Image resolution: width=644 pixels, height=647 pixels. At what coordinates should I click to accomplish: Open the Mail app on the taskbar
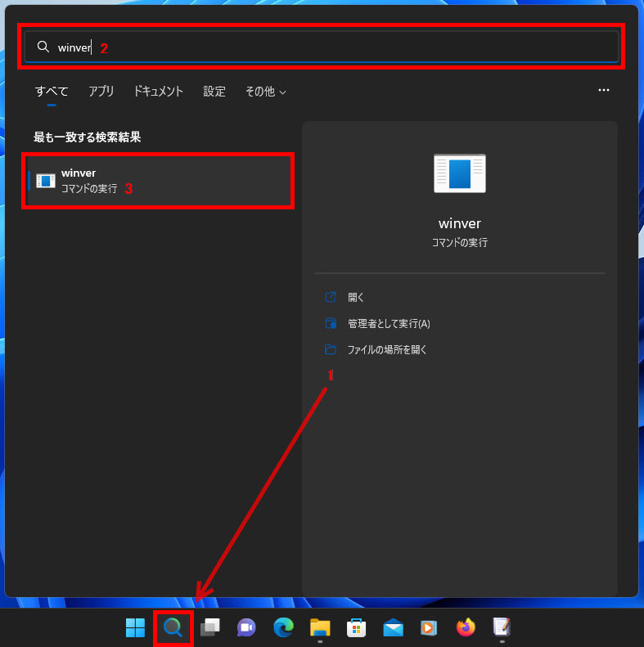(x=393, y=627)
